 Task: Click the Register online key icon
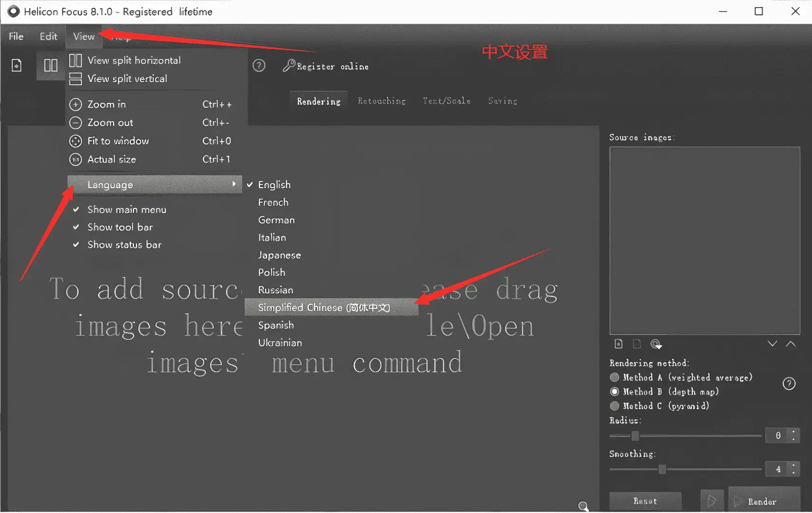(289, 66)
